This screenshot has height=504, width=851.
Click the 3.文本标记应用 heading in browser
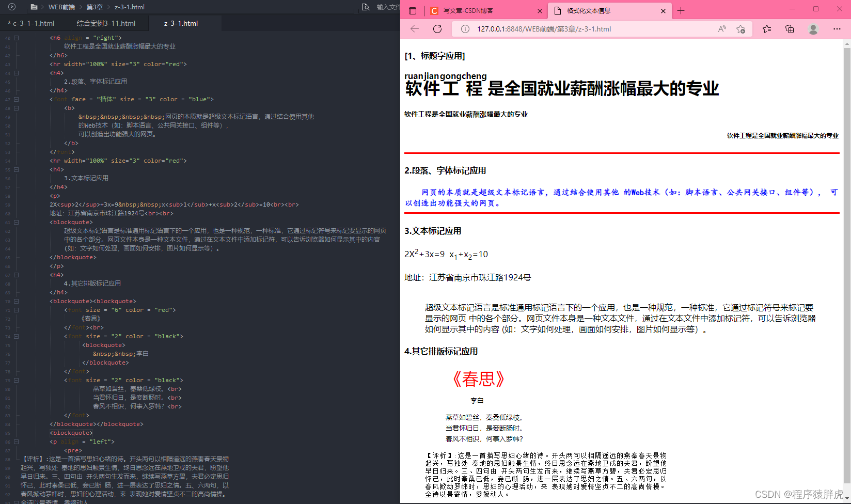[x=433, y=231]
